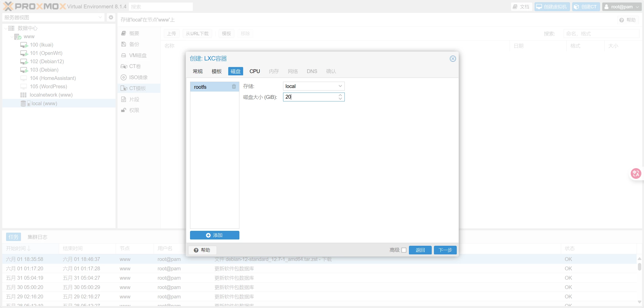Screen dimensions: 644x308
Task: Delete rootfs with the trash icon
Action: pyautogui.click(x=234, y=87)
